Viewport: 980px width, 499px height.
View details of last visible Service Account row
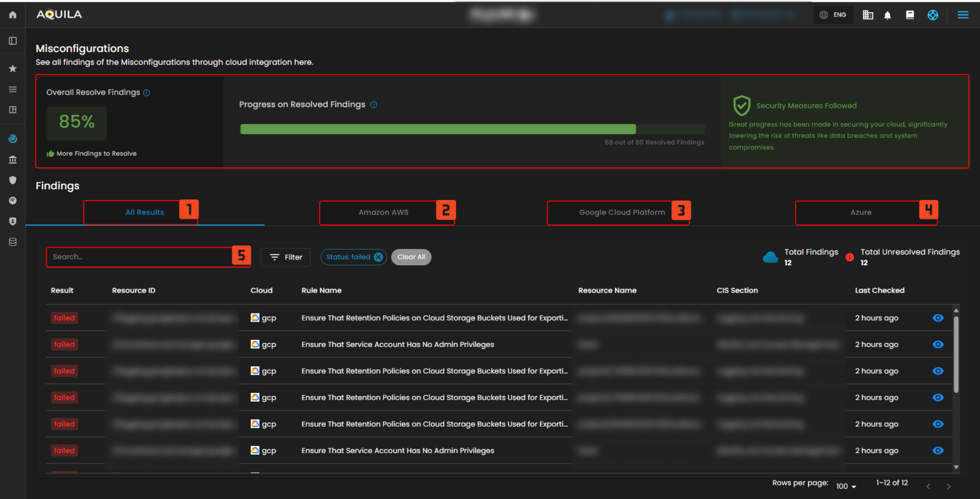(x=937, y=451)
